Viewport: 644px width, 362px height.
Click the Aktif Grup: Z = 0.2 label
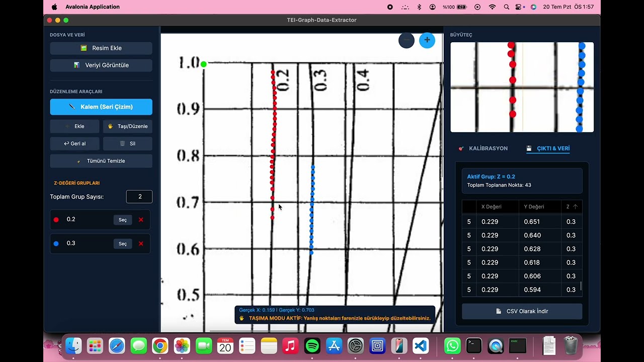tap(491, 176)
